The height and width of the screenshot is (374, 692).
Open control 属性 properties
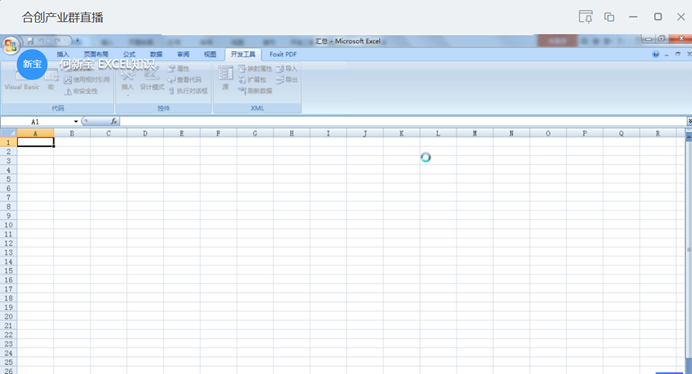(x=179, y=69)
